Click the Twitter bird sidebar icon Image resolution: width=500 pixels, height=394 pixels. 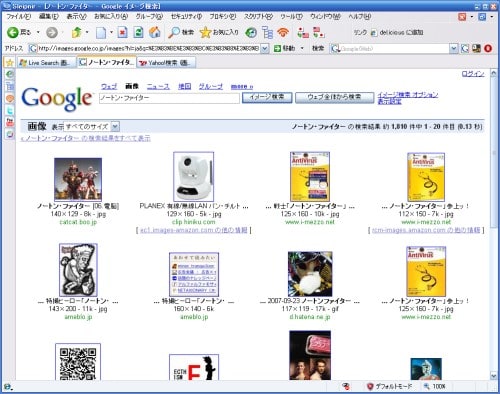pos(10,110)
